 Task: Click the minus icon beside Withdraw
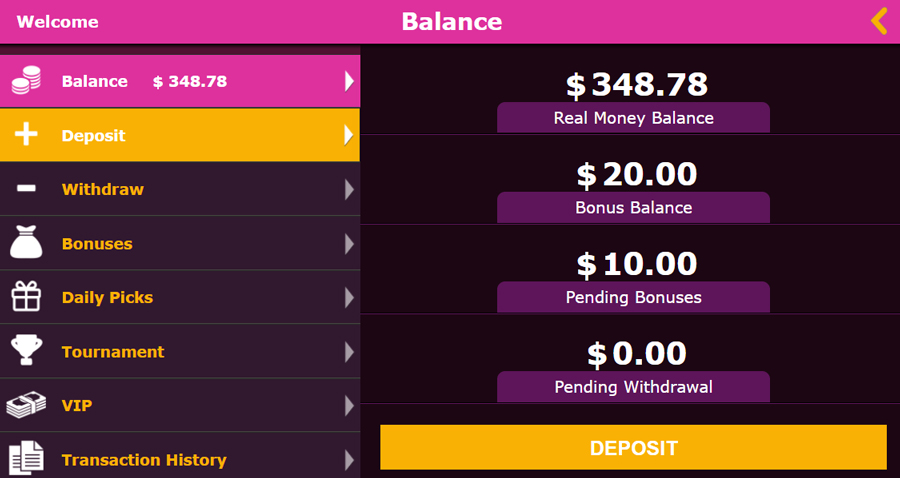point(27,189)
